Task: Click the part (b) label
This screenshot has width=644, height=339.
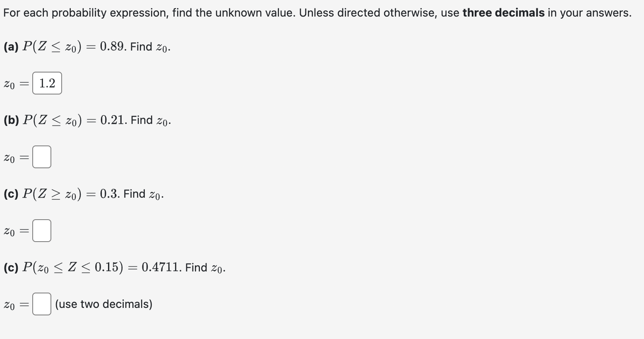Action: tap(12, 120)
